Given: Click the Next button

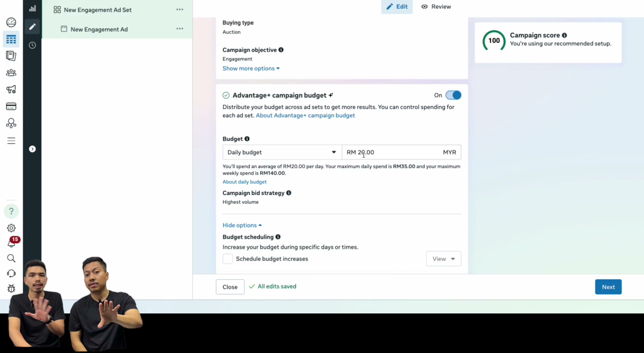Looking at the screenshot, I should (x=608, y=287).
